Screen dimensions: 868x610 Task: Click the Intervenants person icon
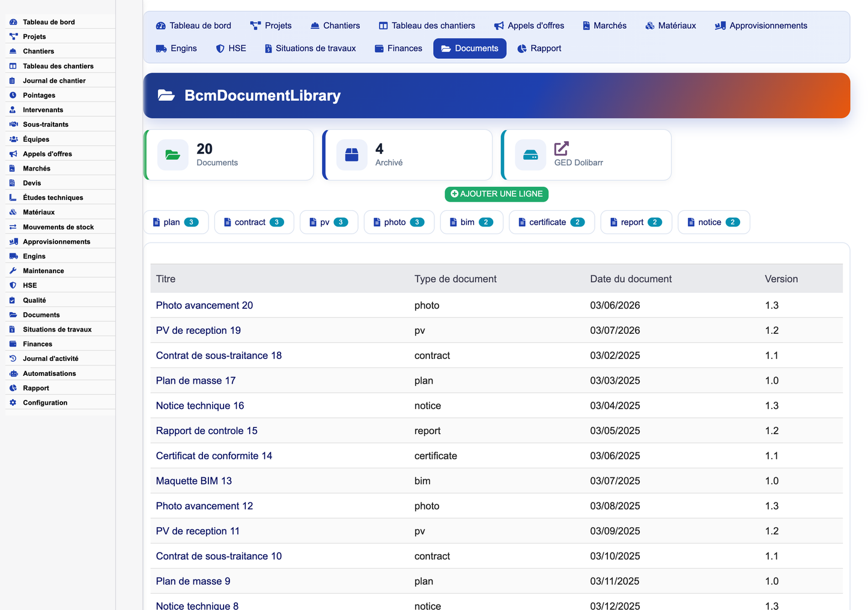click(x=13, y=110)
